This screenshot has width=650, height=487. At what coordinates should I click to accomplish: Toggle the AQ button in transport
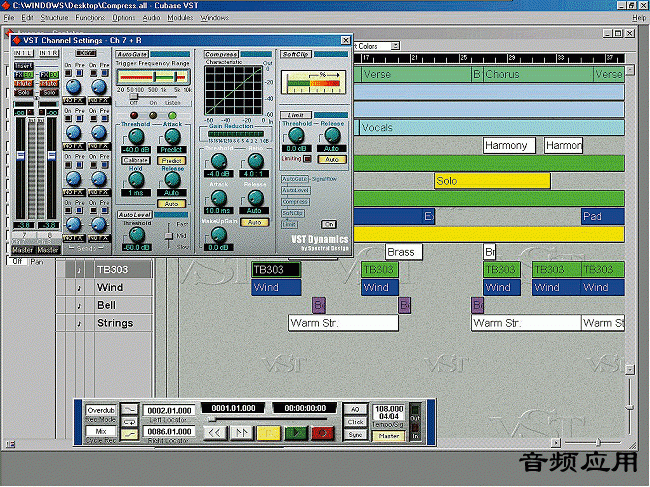(x=355, y=409)
